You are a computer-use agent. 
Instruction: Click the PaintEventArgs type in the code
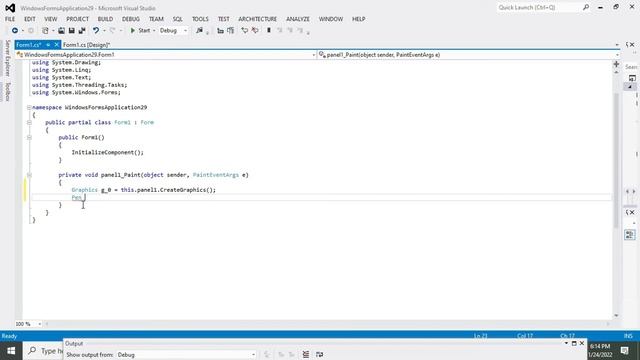(x=216, y=175)
